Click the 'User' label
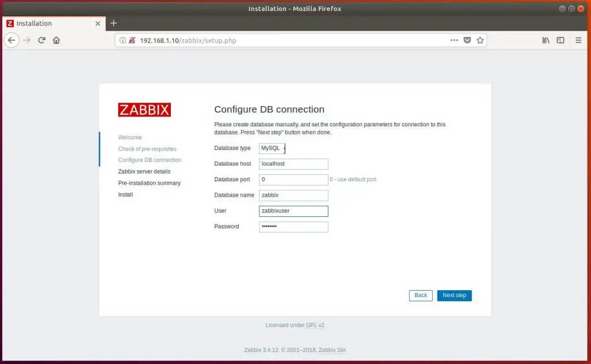591x364 pixels. pyautogui.click(x=220, y=211)
